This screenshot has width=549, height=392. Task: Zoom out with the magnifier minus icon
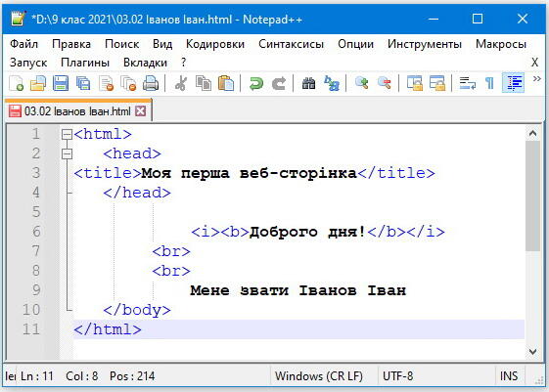pos(384,83)
